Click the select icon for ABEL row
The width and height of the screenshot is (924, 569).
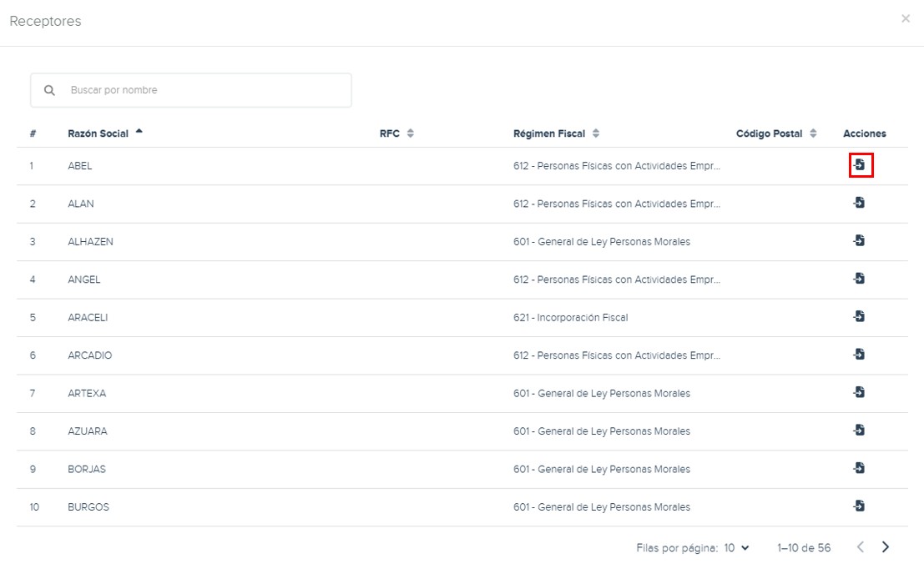859,165
